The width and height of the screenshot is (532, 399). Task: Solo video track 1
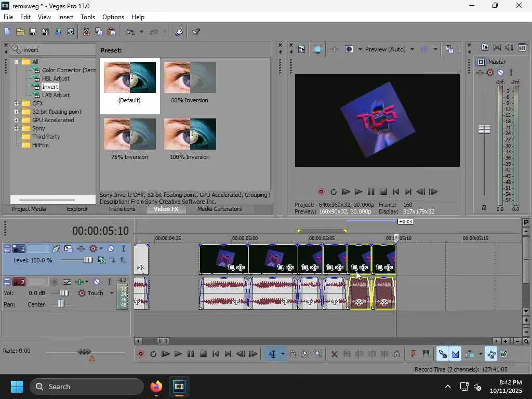(x=124, y=249)
